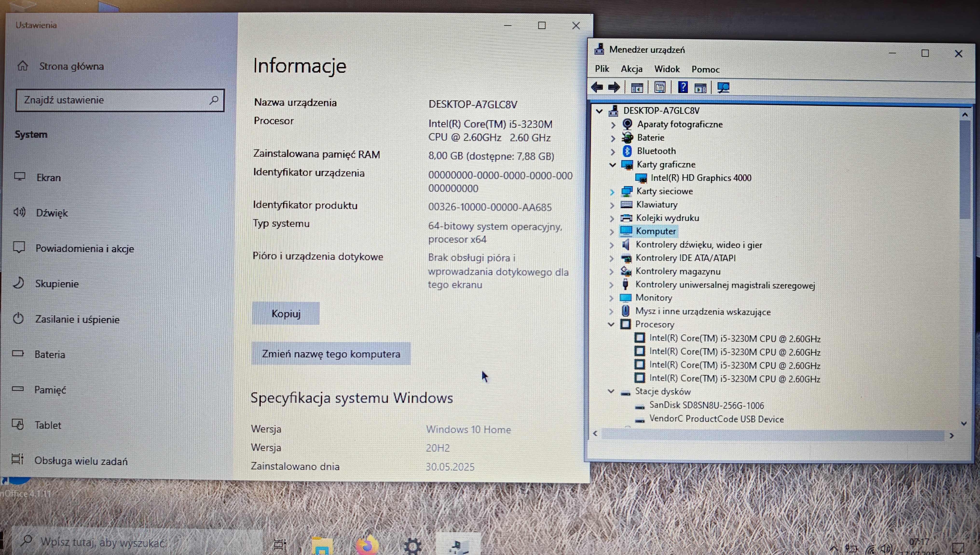
Task: Click the Show/Hide console tree toolbar icon
Action: (637, 88)
